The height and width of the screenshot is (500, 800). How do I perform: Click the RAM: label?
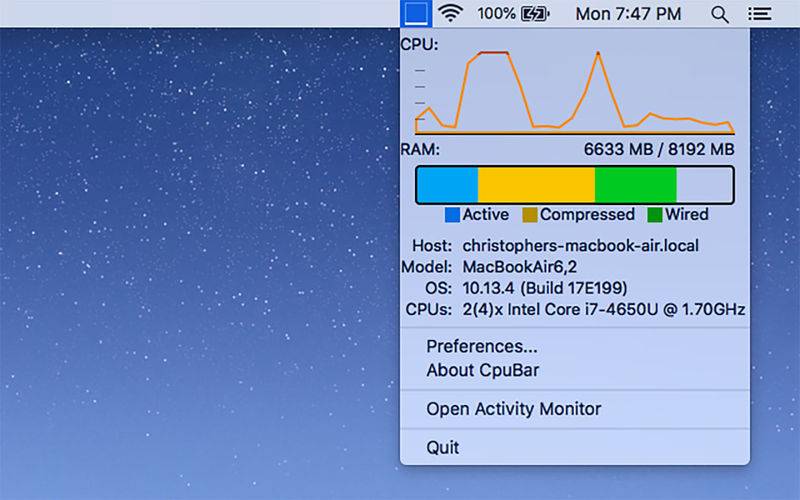coord(420,149)
